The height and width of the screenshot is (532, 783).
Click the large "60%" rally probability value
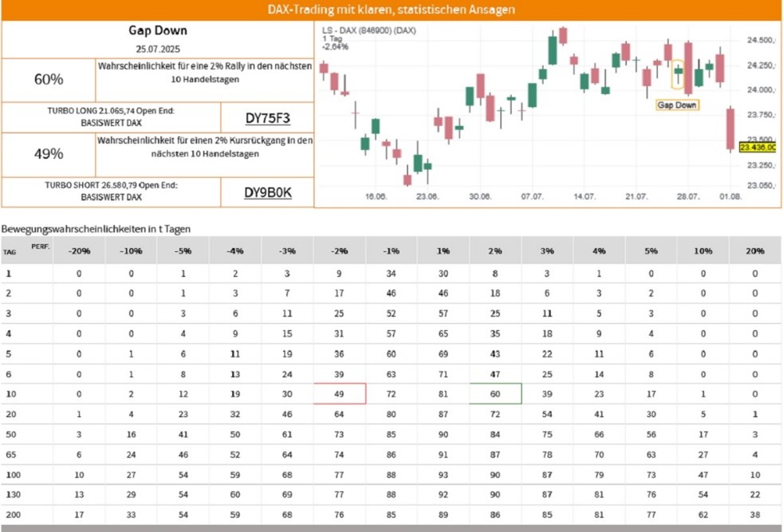click(49, 80)
